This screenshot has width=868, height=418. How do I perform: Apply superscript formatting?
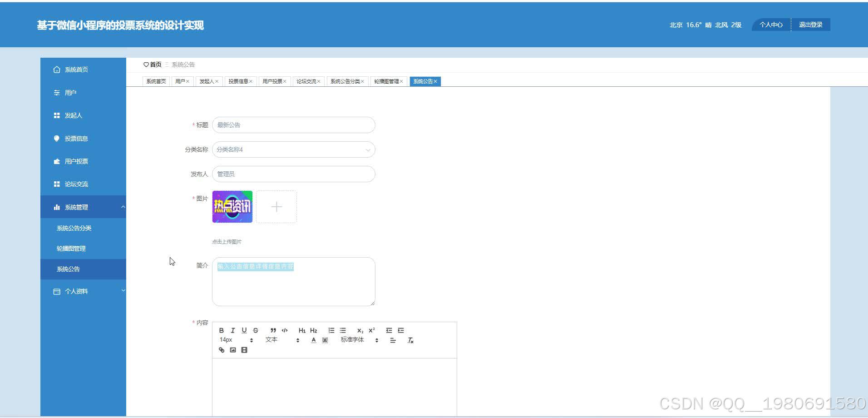pyautogui.click(x=372, y=330)
